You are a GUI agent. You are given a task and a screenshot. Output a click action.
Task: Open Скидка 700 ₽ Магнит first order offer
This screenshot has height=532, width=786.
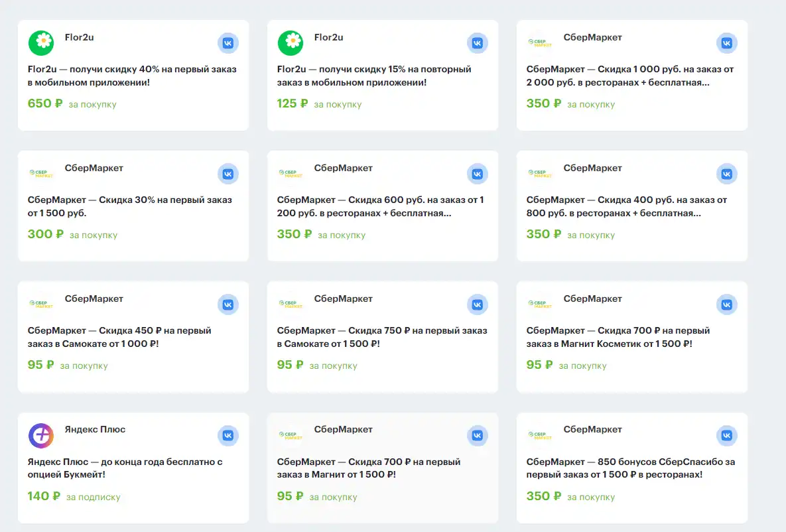(368, 468)
